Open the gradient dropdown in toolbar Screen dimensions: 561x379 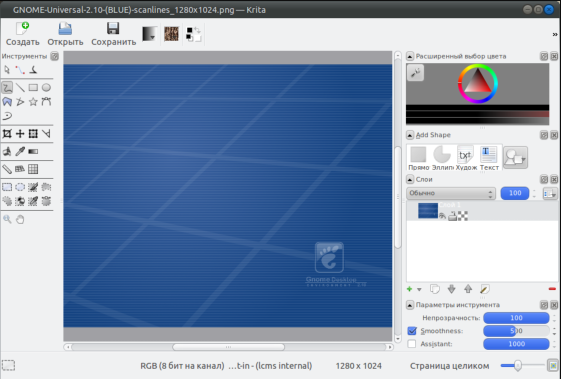[x=149, y=34]
